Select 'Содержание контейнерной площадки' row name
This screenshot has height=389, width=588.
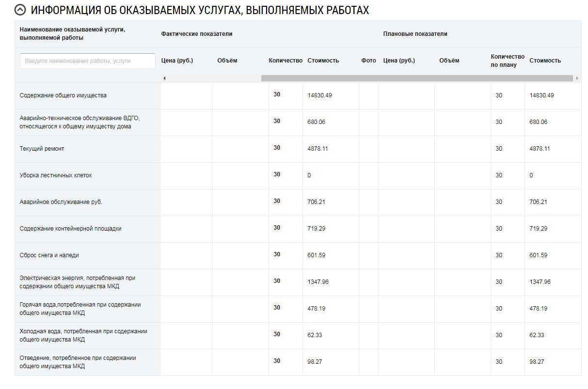71,229
